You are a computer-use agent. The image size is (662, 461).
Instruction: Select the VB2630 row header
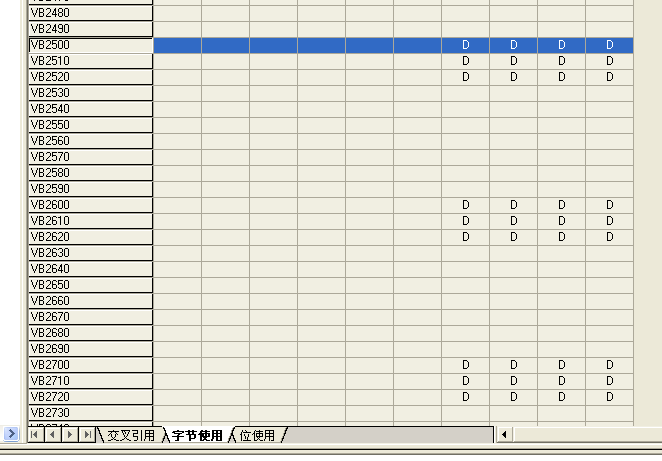pyautogui.click(x=90, y=253)
